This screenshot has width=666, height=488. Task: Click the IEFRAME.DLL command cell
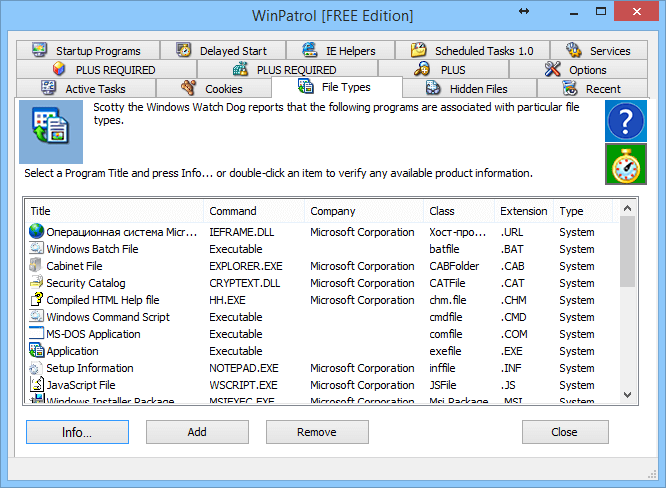[242, 232]
